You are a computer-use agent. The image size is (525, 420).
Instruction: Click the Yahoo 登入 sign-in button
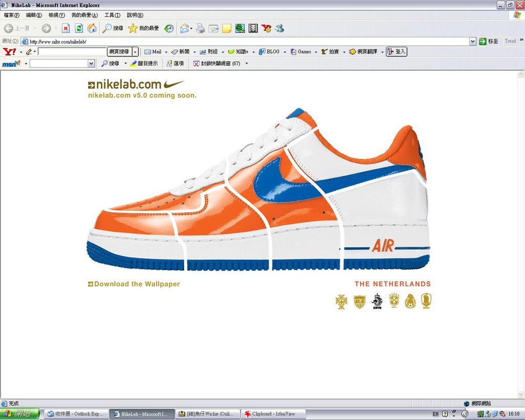396,52
